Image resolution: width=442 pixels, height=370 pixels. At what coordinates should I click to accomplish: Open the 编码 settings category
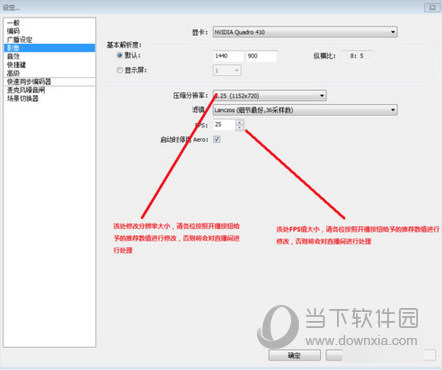click(13, 31)
